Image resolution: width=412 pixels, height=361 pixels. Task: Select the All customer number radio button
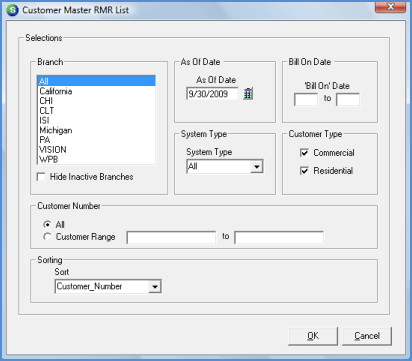47,224
